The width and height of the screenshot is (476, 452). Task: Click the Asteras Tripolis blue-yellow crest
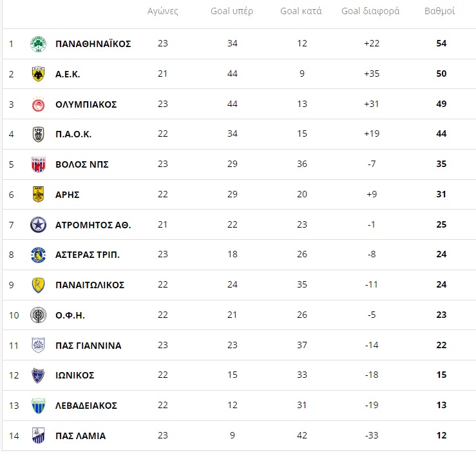38,255
